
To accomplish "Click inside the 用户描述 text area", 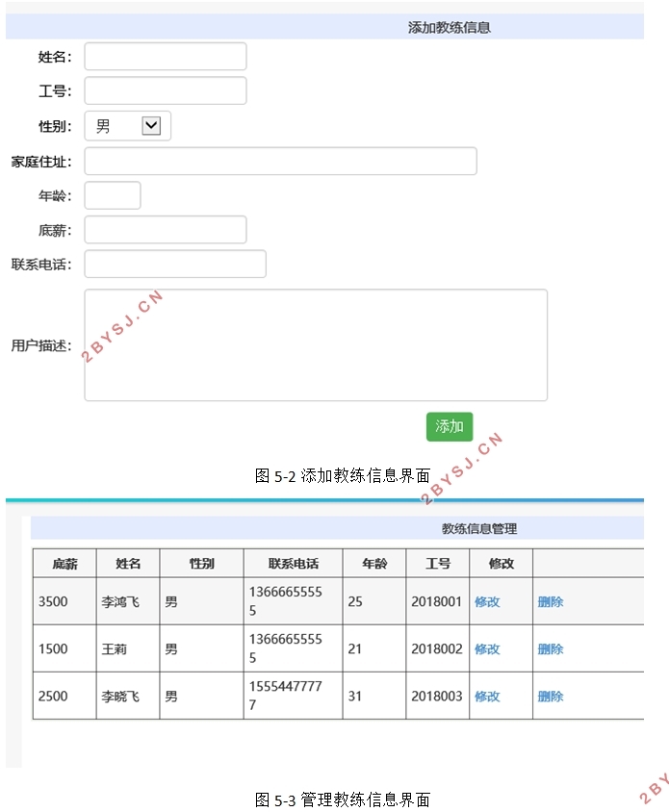I will pyautogui.click(x=316, y=344).
